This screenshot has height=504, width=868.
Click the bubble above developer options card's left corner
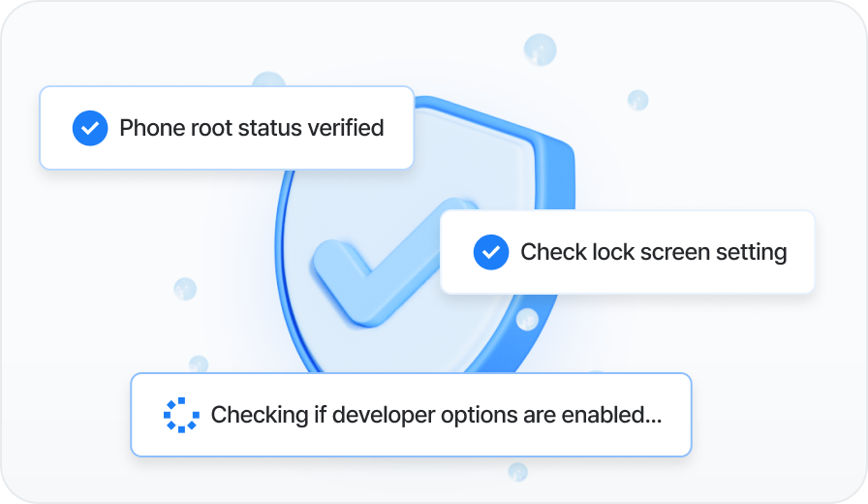point(199,363)
